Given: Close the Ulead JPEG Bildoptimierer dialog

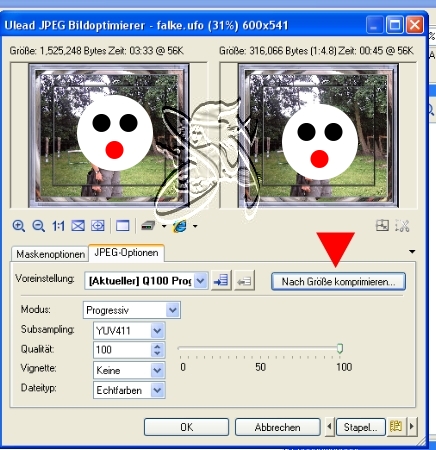Looking at the screenshot, I should pyautogui.click(x=415, y=25).
